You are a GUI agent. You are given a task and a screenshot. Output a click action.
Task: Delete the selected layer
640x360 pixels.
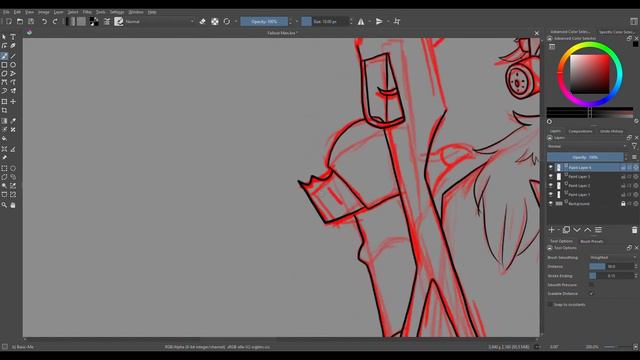pos(634,230)
